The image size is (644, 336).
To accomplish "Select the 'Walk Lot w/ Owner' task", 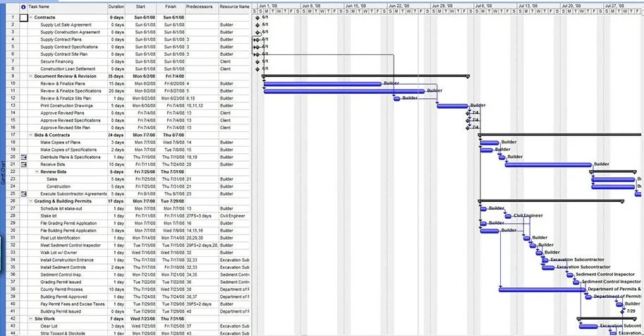I will click(x=59, y=253).
